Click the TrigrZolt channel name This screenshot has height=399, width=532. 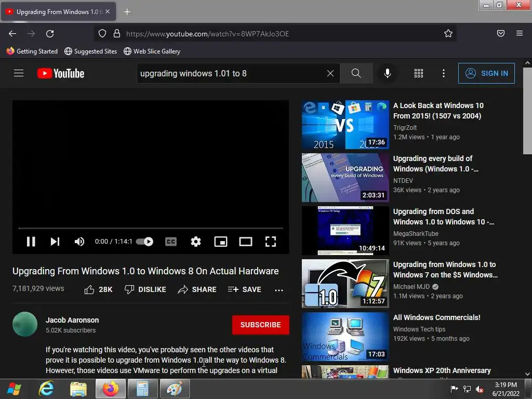405,128
